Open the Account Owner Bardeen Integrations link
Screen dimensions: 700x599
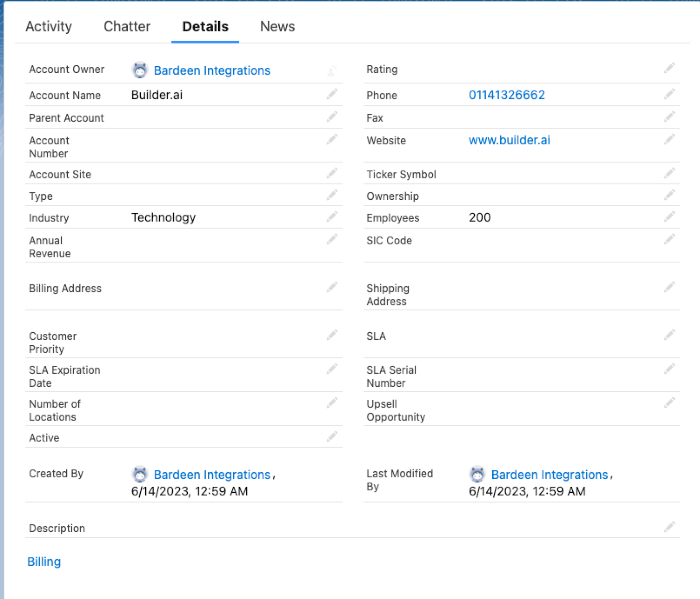click(212, 70)
